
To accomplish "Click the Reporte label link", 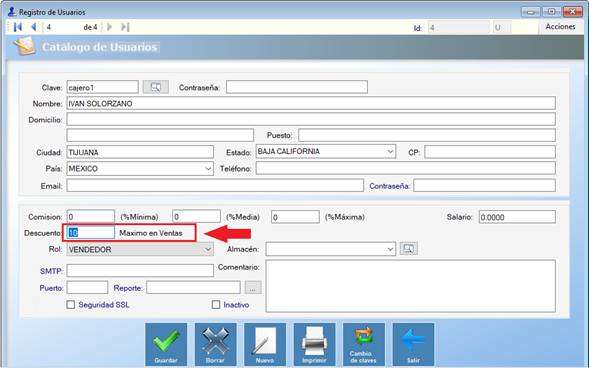I will pyautogui.click(x=128, y=288).
